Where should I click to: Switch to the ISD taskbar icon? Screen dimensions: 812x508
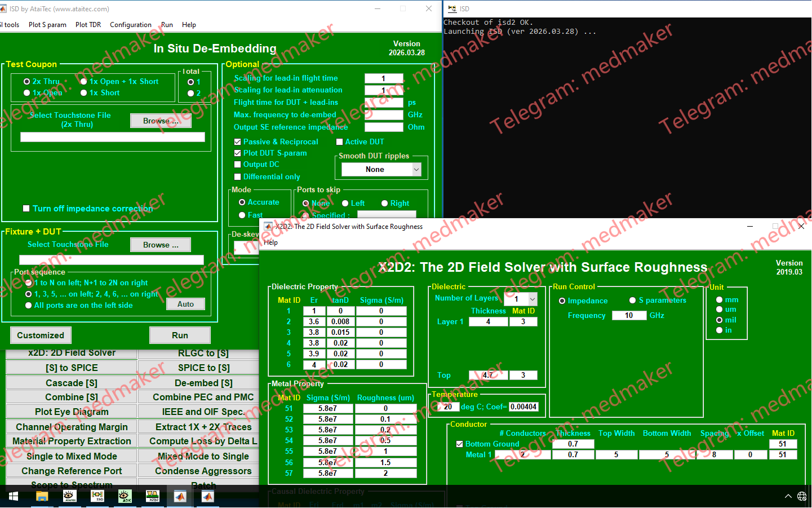point(97,496)
